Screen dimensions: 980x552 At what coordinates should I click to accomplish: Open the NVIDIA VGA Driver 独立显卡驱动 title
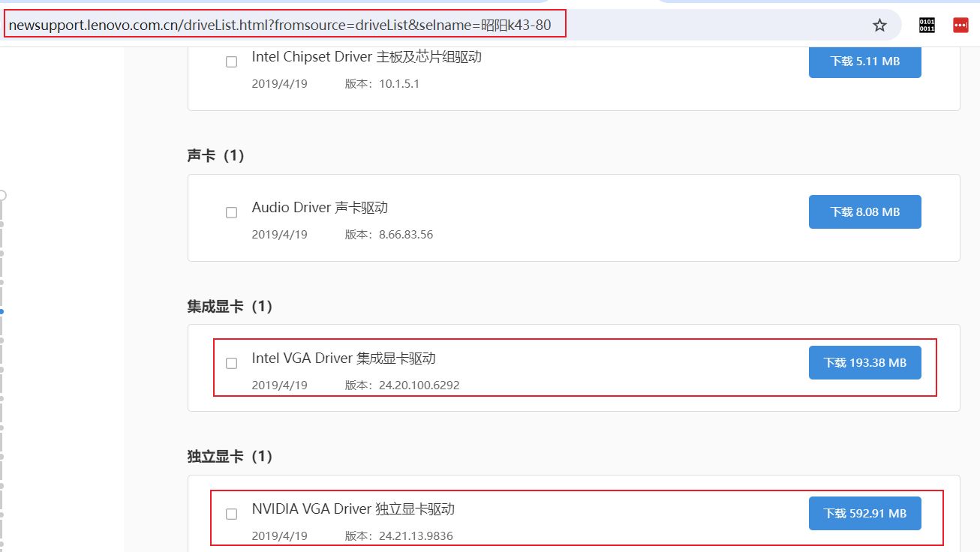point(353,509)
